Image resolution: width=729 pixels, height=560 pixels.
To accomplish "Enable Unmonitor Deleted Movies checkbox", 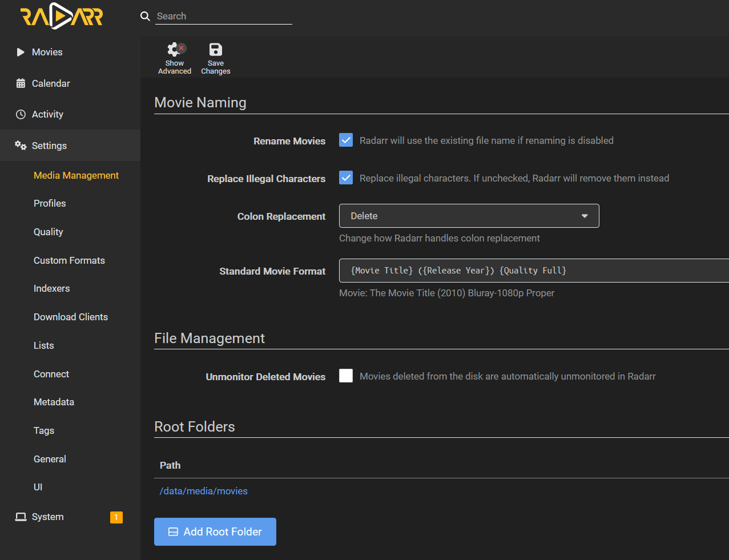I will [x=346, y=376].
